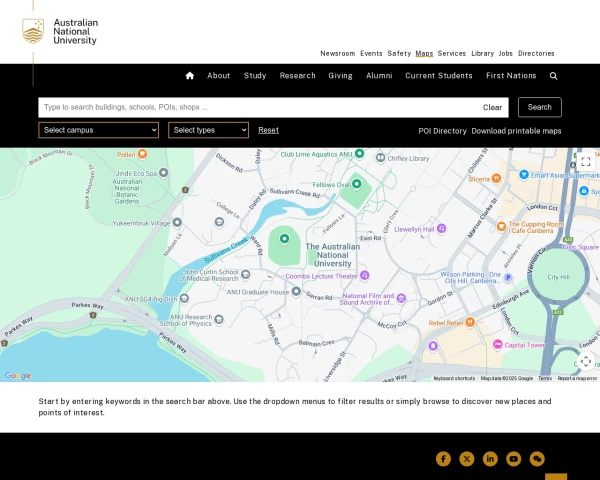This screenshot has width=600, height=480.
Task: Open map Keyboard shortcuts
Action: tap(454, 378)
